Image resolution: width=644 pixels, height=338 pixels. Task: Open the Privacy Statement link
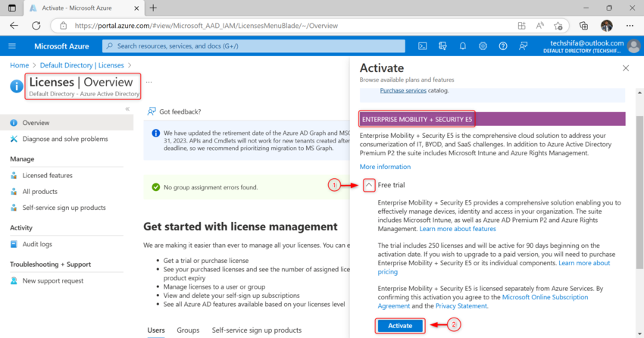tap(461, 306)
